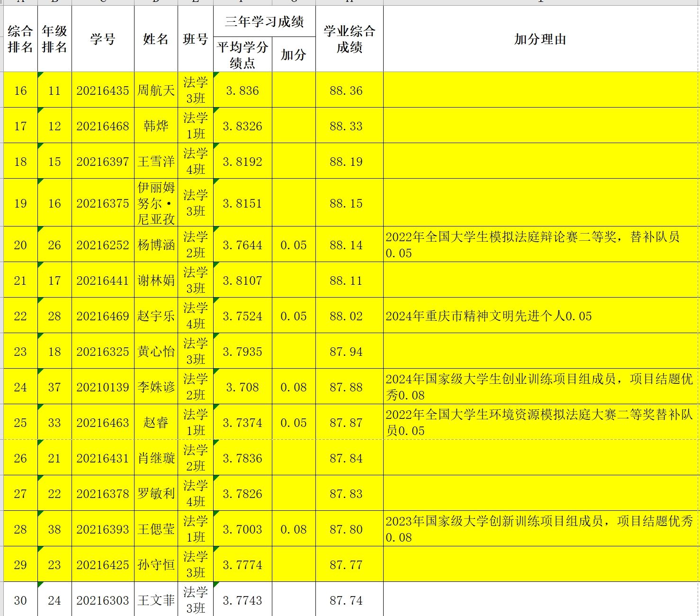The height and width of the screenshot is (616, 700).
Task: Click the 三年学习成绩 merged header
Action: tap(264, 21)
